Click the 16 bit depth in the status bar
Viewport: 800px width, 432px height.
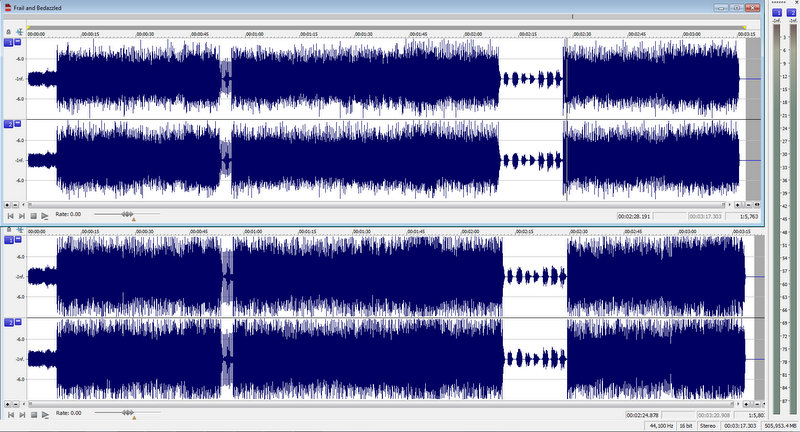pos(686,425)
